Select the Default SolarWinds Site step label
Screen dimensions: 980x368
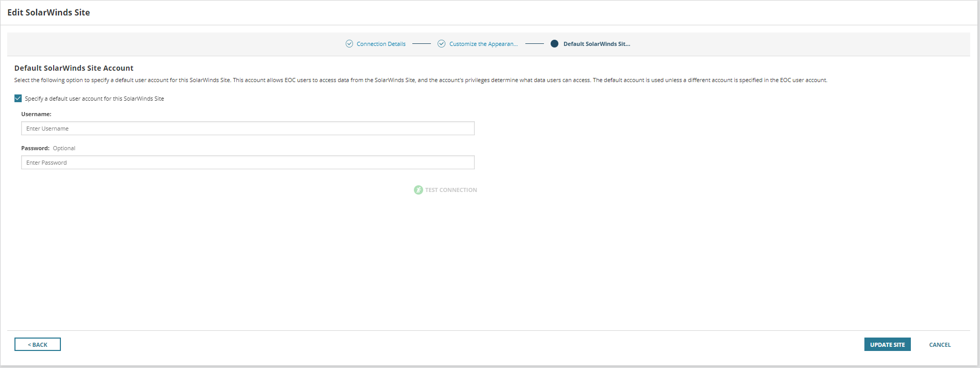tap(597, 44)
